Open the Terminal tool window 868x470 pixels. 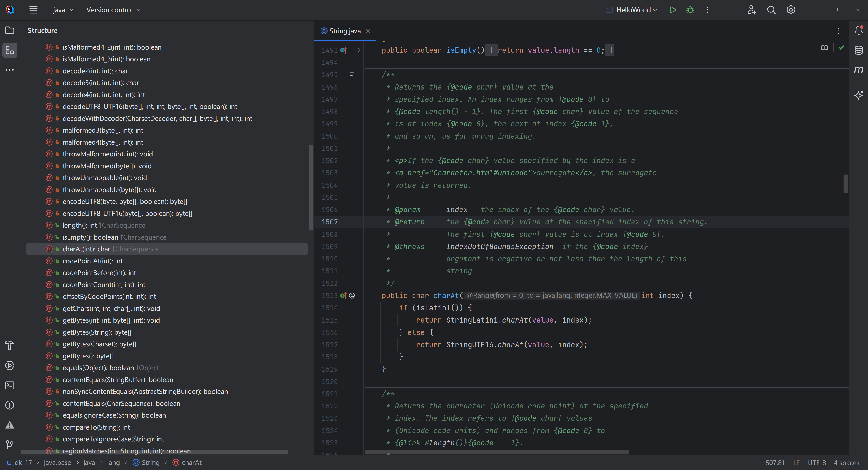(x=10, y=385)
